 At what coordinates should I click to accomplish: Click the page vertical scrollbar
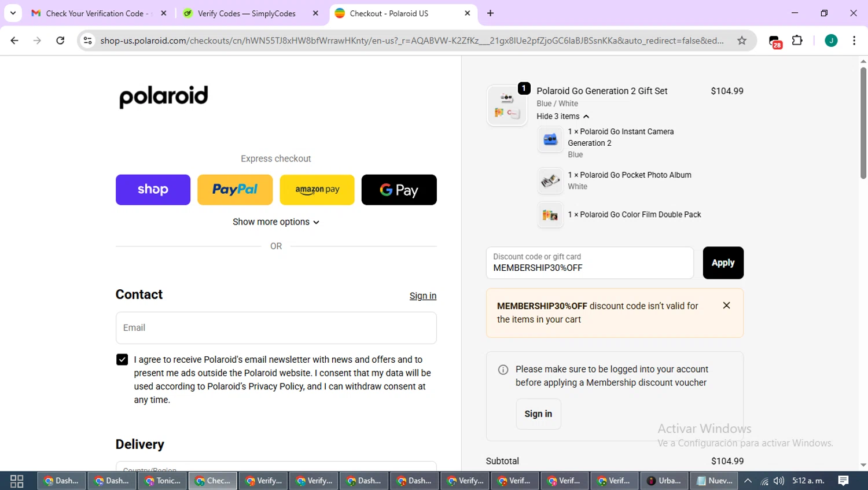pos(863,123)
